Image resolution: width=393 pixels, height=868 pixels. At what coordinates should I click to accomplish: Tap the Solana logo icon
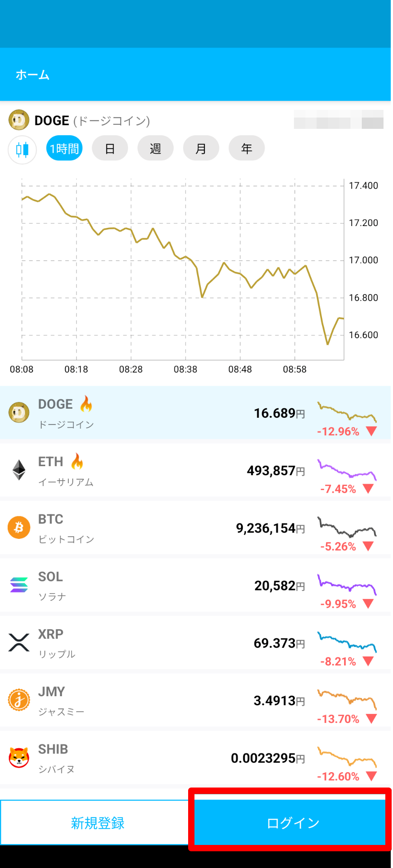[19, 585]
